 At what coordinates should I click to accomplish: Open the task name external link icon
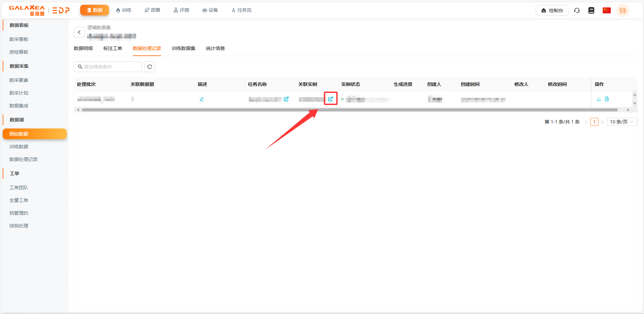(x=286, y=99)
